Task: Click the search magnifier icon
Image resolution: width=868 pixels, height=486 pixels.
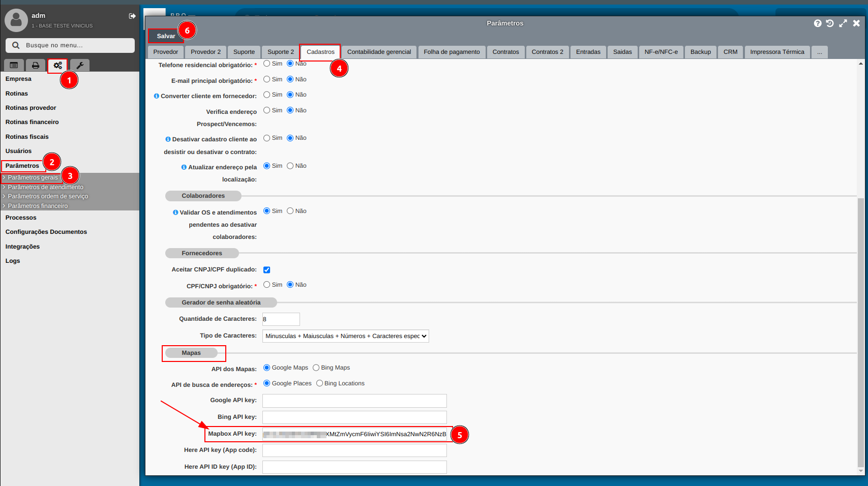Action: (x=16, y=45)
